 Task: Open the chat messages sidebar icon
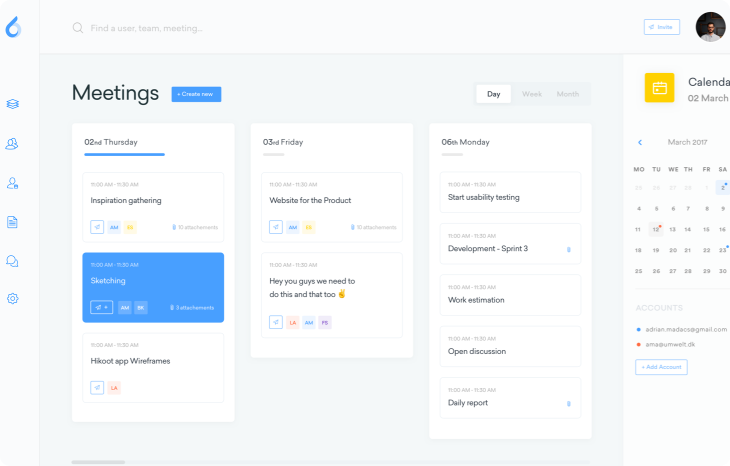13,261
